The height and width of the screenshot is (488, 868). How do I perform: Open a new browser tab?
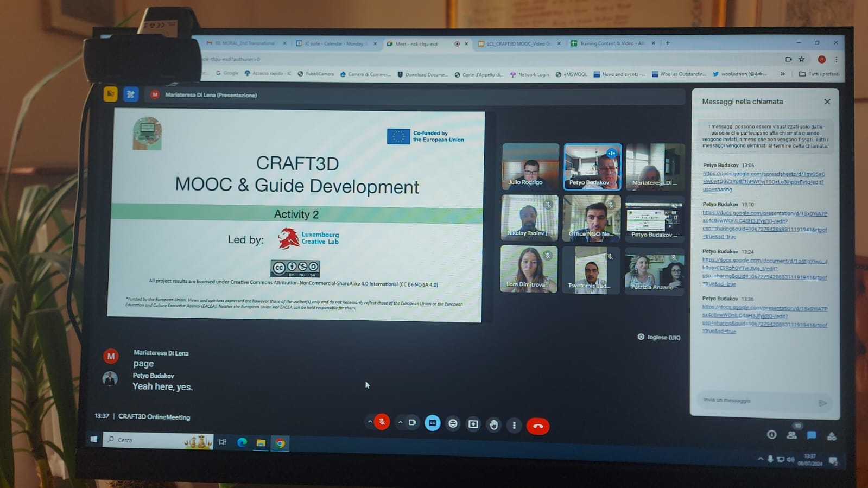[x=668, y=43]
